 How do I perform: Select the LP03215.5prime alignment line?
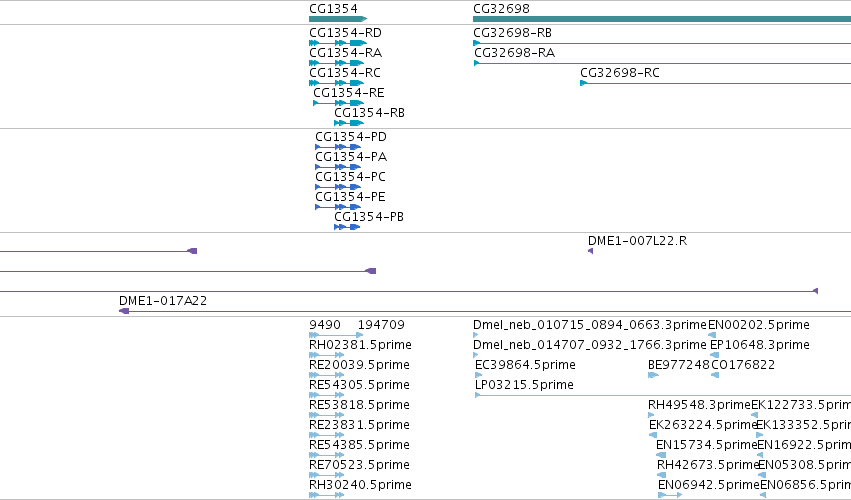[x=663, y=395]
